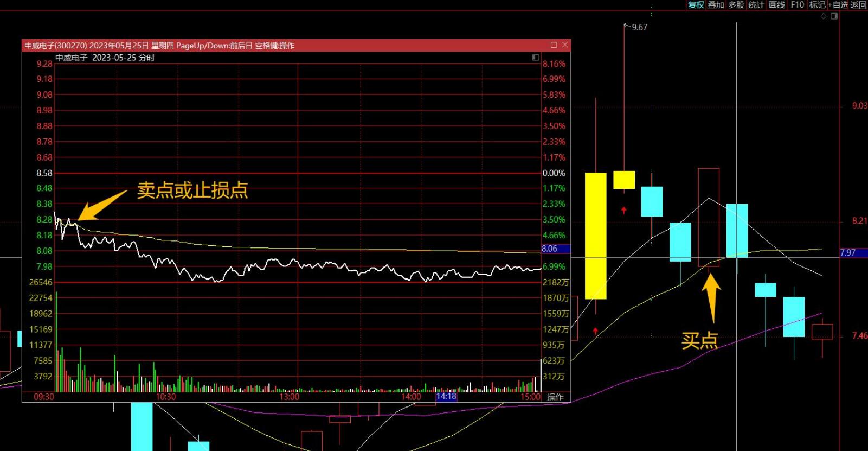Open the 多股 multi-stock view
Viewport: 868px width, 451px height.
(x=736, y=5)
